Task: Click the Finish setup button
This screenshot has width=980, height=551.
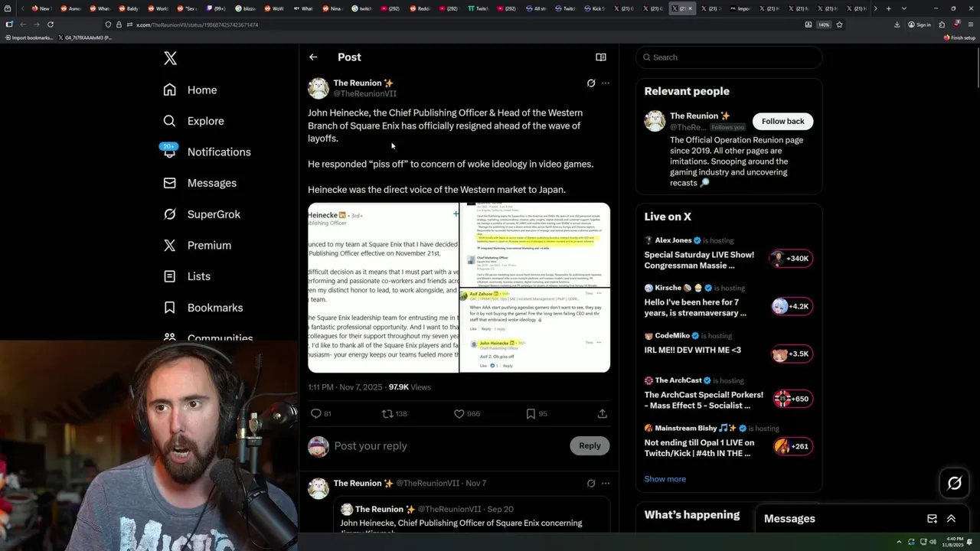Action: 959,37
